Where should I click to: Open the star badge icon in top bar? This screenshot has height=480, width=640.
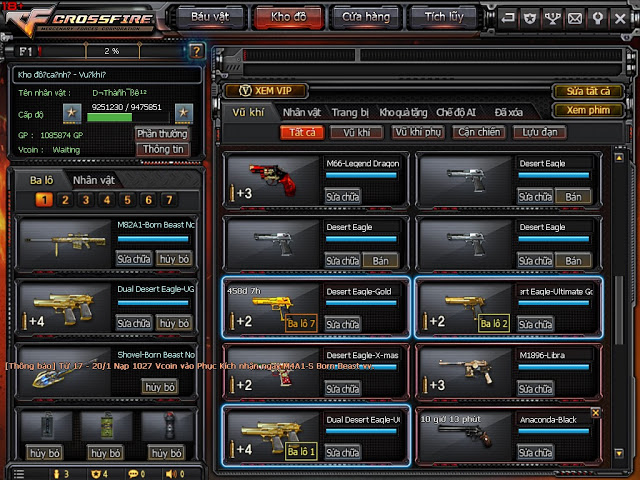click(530, 18)
